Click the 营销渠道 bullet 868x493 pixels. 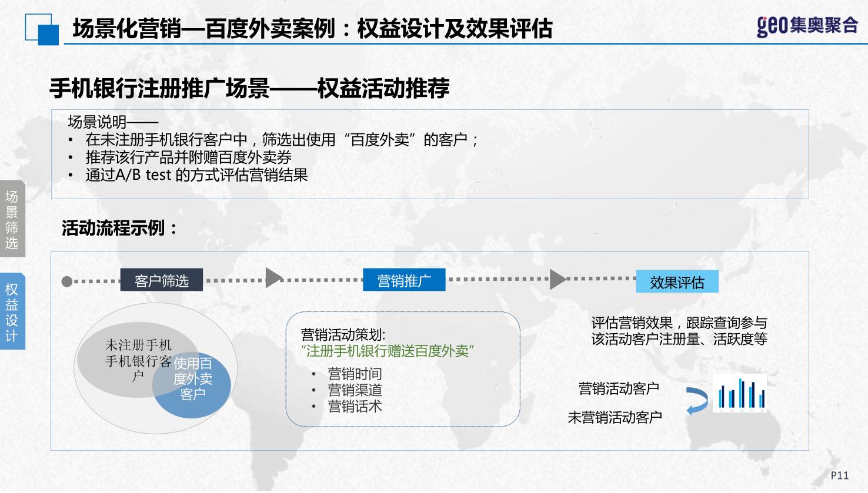coord(355,390)
